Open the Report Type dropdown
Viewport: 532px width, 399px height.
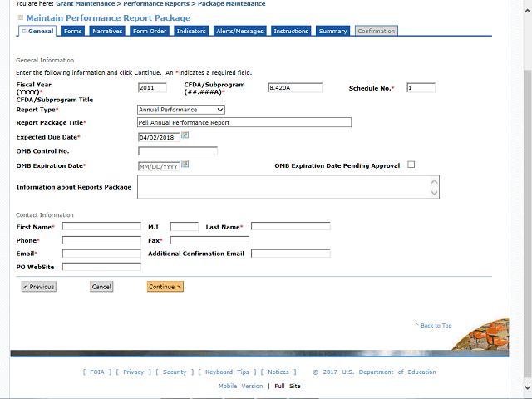tap(181, 110)
